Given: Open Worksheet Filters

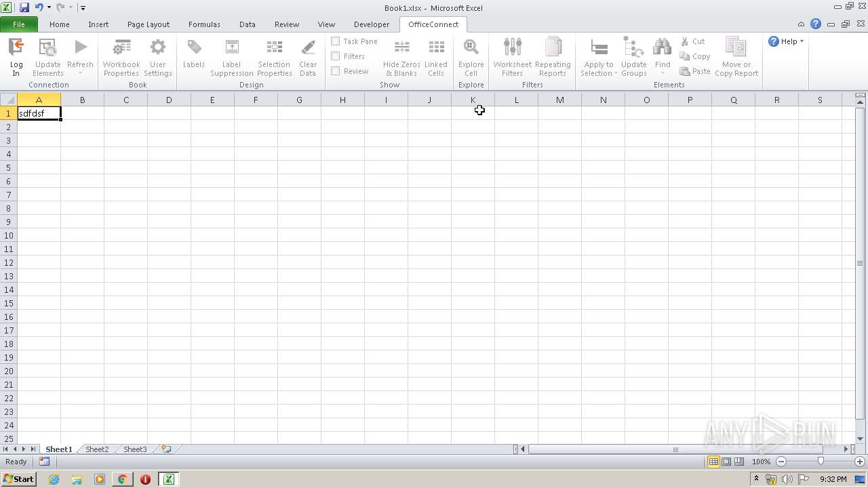Looking at the screenshot, I should [x=513, y=58].
